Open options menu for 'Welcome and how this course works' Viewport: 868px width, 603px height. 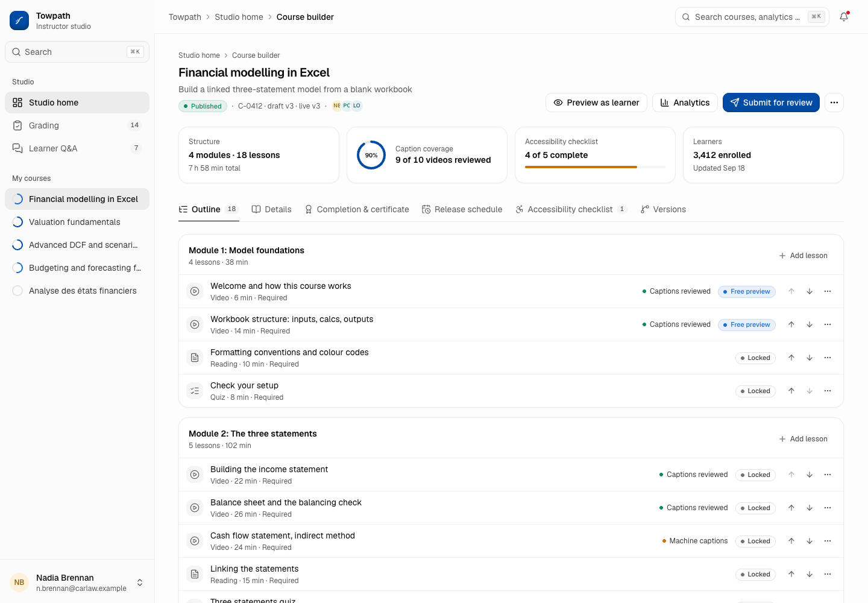(828, 291)
